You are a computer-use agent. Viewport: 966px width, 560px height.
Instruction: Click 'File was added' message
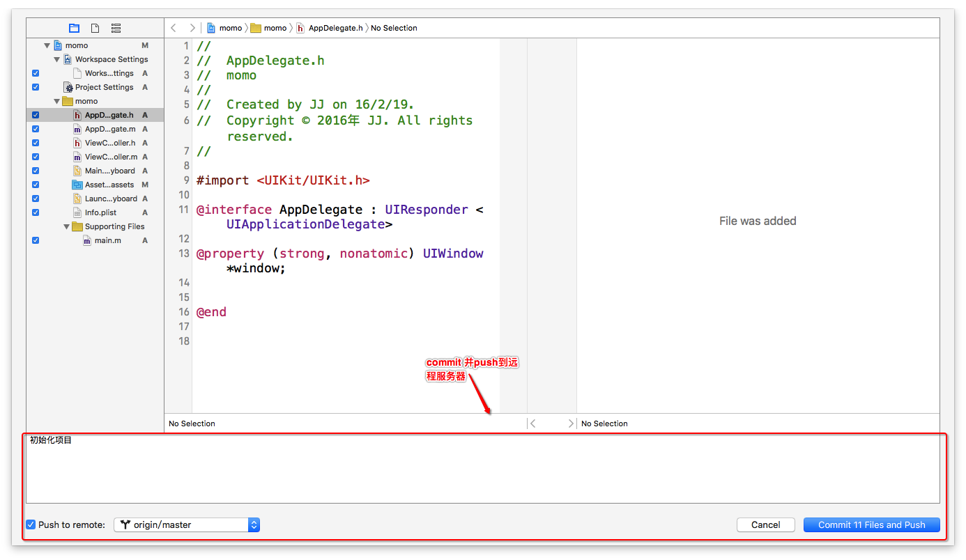[x=758, y=221]
